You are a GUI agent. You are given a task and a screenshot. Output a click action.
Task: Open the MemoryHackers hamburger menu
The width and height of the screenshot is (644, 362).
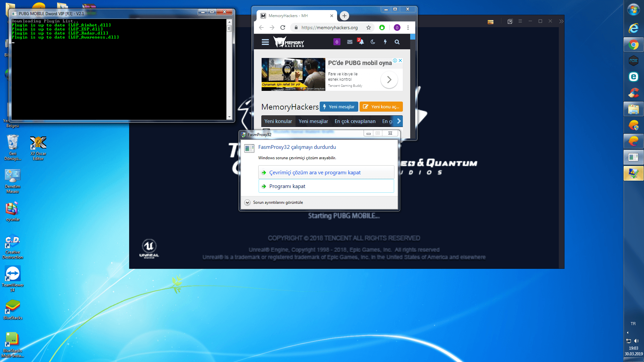pos(265,42)
